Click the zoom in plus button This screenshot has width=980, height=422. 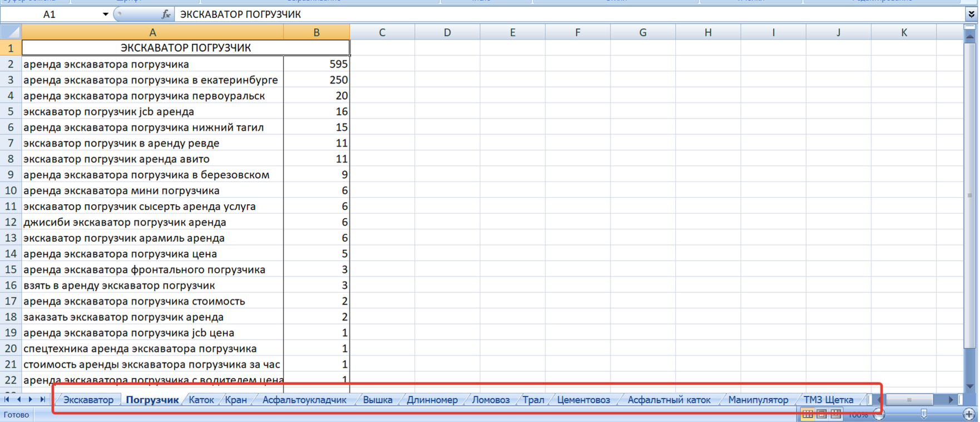(x=969, y=414)
